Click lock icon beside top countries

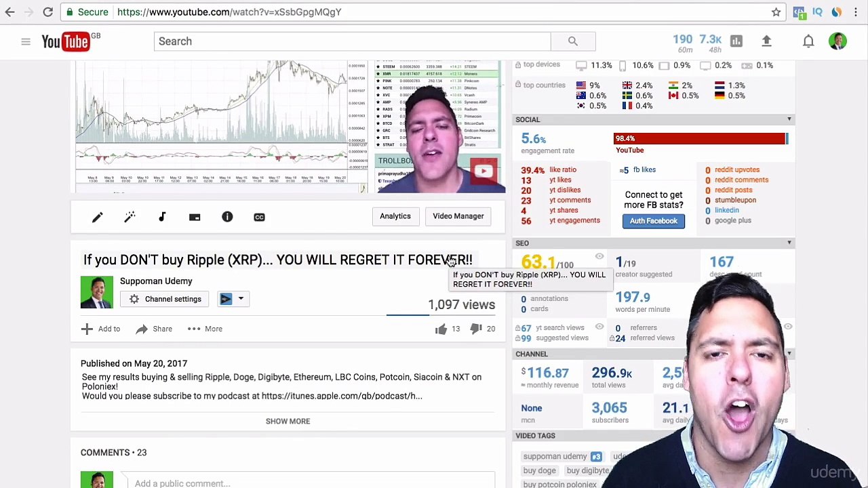(x=518, y=85)
